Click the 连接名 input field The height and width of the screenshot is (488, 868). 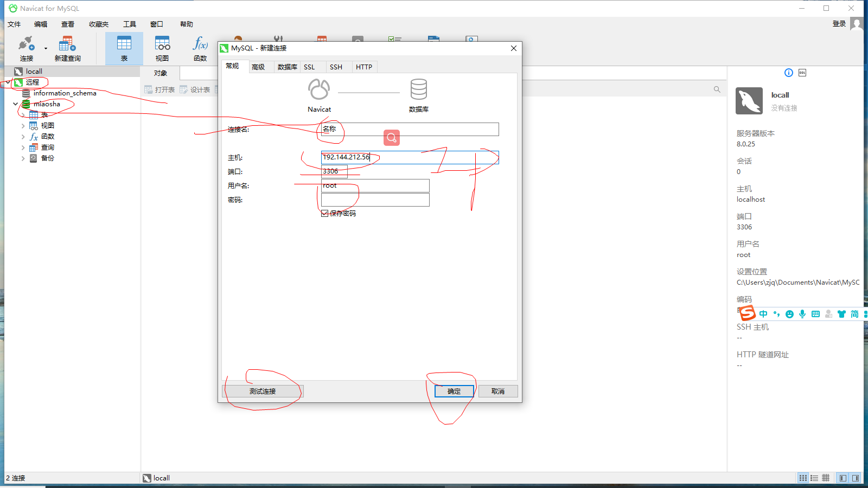[410, 129]
